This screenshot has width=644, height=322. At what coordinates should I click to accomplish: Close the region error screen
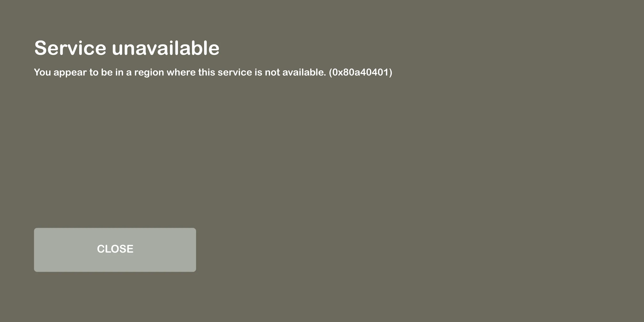(x=115, y=250)
